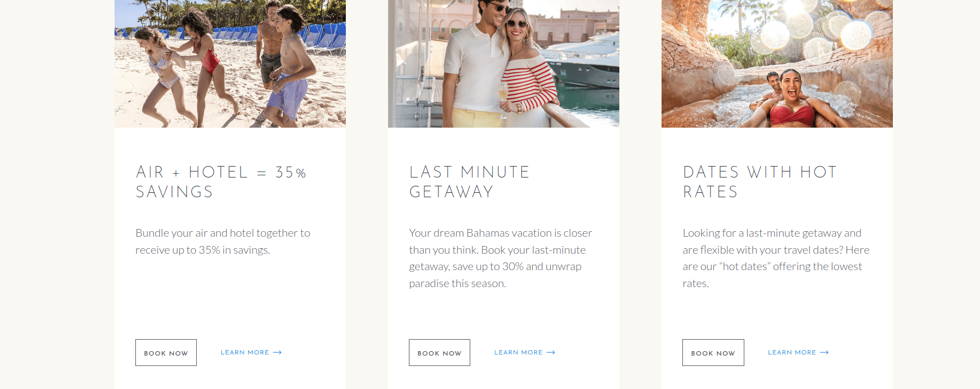Click Book Now for Air + Hotel savings
980x389 pixels.
pos(166,353)
